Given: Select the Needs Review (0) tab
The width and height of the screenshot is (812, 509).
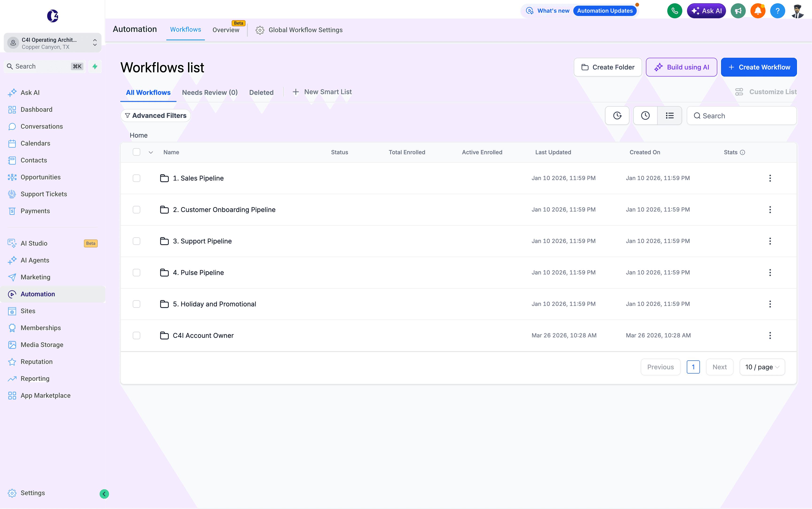Looking at the screenshot, I should coord(210,93).
